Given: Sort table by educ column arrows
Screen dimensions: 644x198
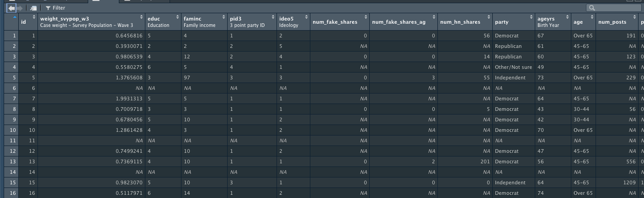Looking at the screenshot, I should pyautogui.click(x=176, y=17).
